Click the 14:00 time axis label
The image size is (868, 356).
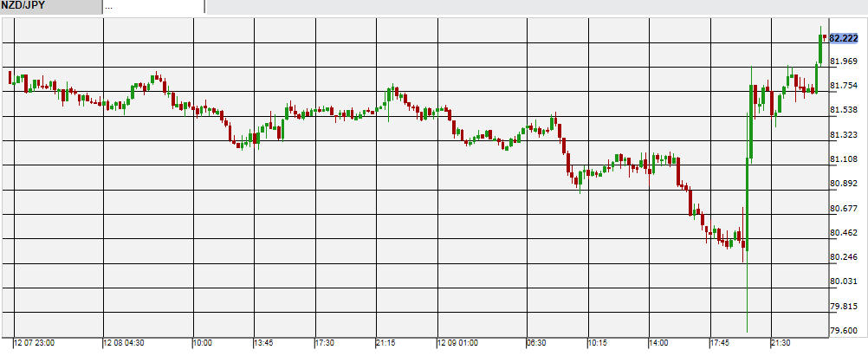click(x=659, y=343)
